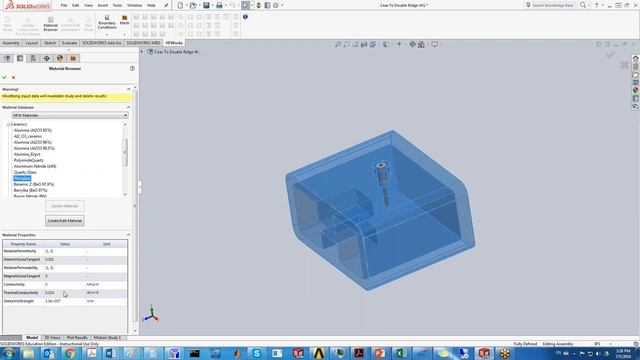Click the Zoom to Area view icon
640x360 pixels.
(346, 44)
